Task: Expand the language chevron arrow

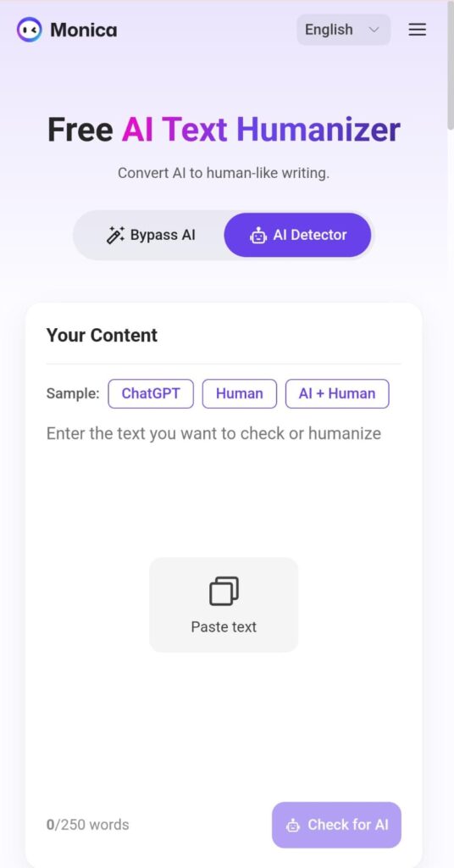Action: [x=374, y=30]
